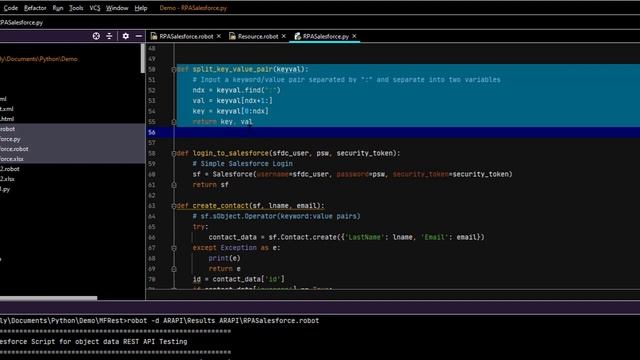Click the RPASalesforce.robot tab file icon
Image resolution: width=640 pixels, height=360 pixels.
coord(153,36)
